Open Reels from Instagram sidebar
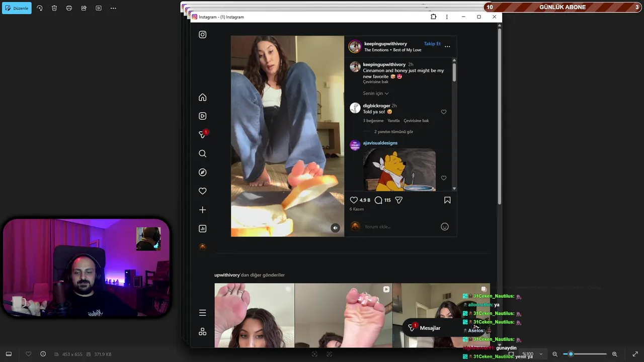Screen dimensions: 644x362 point(202,116)
